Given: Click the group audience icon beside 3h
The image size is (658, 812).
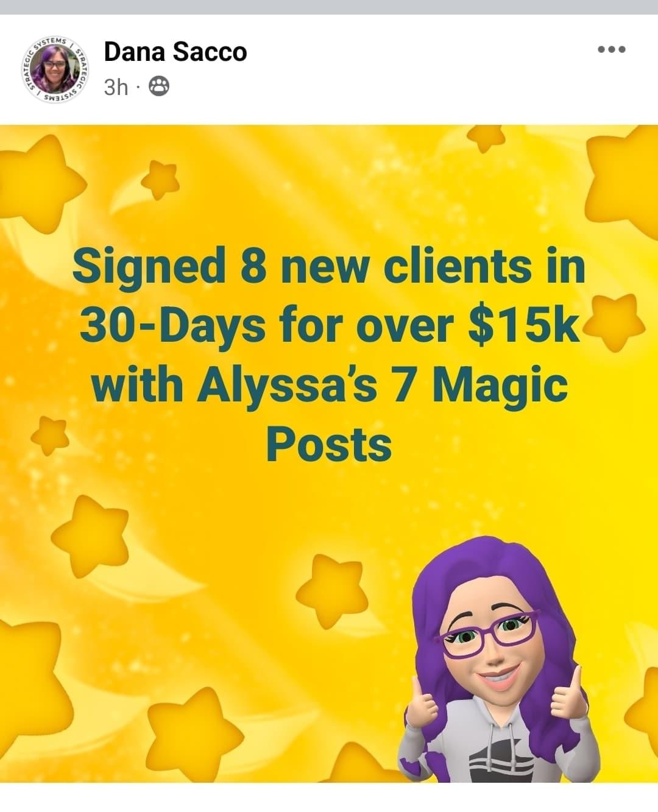Looking at the screenshot, I should click(158, 87).
